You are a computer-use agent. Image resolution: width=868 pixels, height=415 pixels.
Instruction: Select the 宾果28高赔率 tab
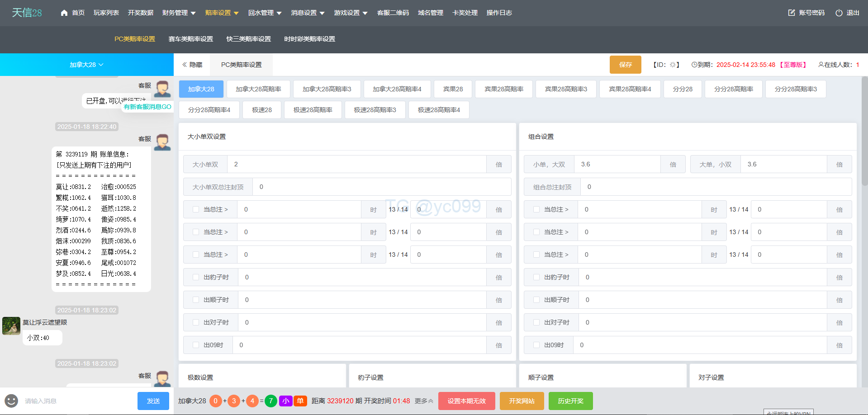503,89
